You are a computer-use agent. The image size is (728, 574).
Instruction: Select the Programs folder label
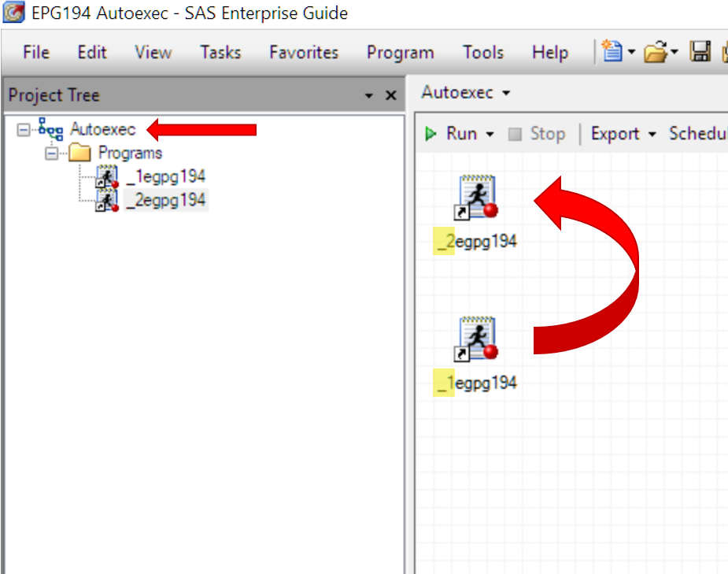(130, 153)
